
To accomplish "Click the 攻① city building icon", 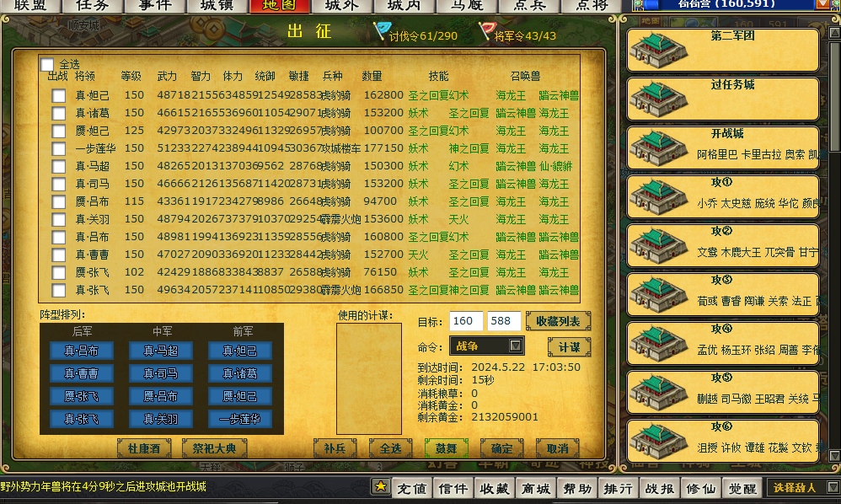I will pos(659,197).
